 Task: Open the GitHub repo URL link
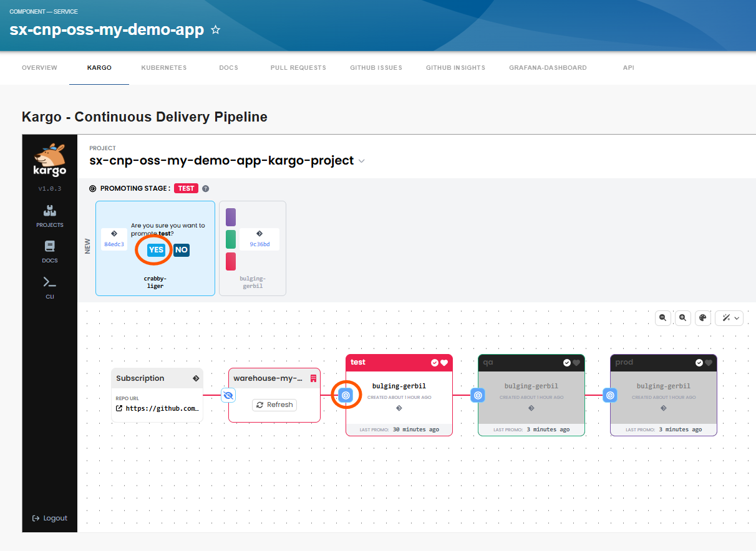(158, 409)
